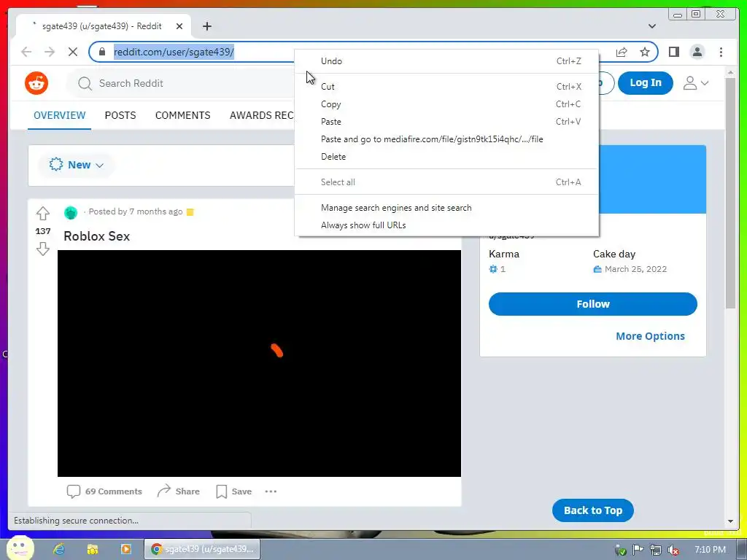The width and height of the screenshot is (747, 560).
Task: Select Manage search engines and site search
Action: (447, 208)
